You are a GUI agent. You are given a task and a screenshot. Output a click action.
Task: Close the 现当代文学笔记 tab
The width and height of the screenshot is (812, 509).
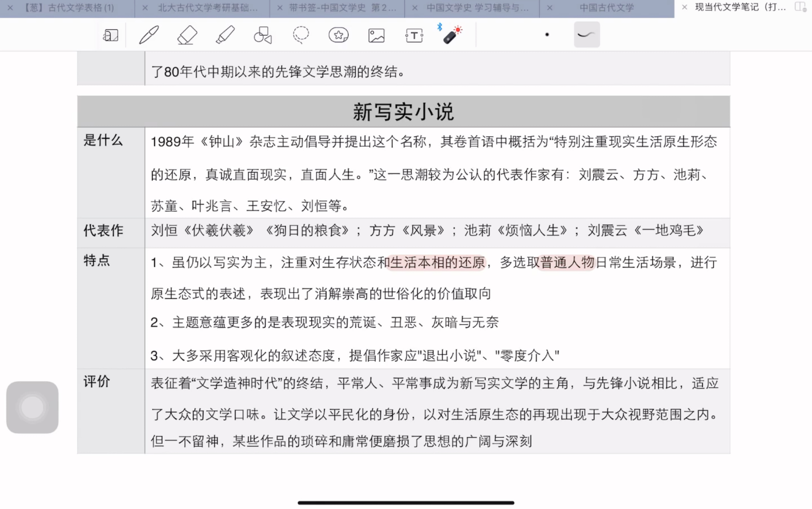[x=684, y=7]
